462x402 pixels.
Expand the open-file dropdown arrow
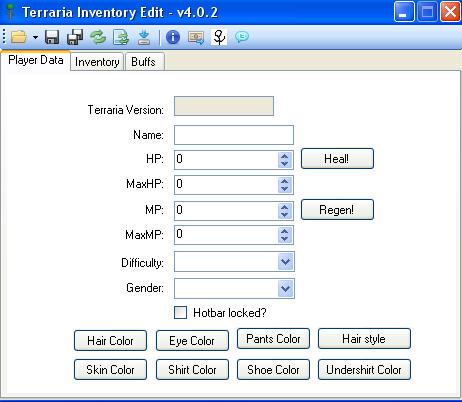coord(35,37)
